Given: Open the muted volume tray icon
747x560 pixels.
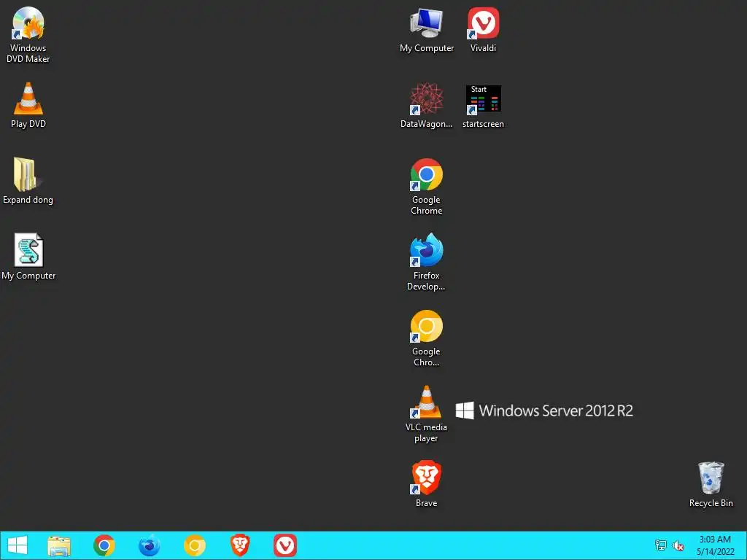Looking at the screenshot, I should coord(678,545).
